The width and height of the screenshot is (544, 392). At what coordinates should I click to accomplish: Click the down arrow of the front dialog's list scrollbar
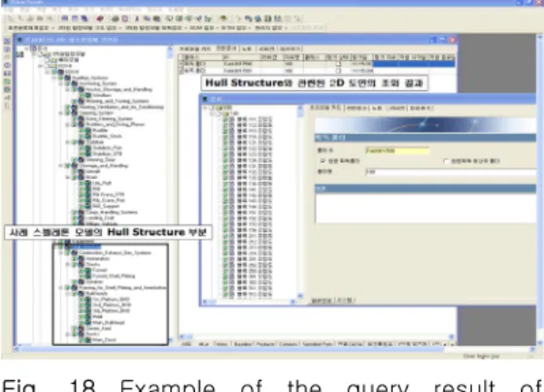[300, 296]
